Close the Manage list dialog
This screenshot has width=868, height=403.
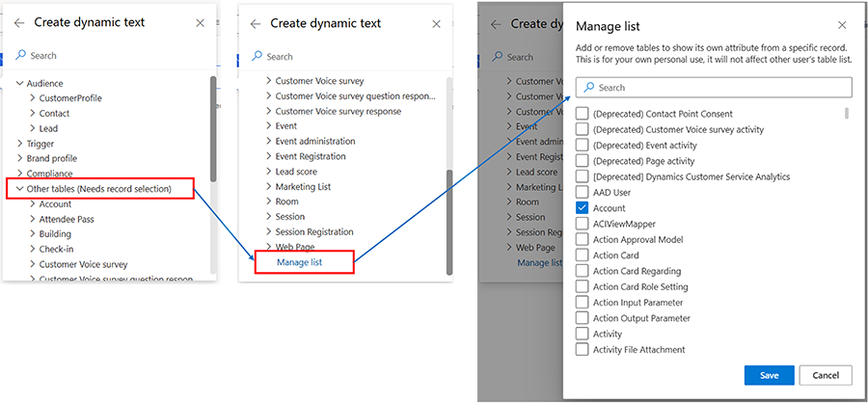pyautogui.click(x=841, y=26)
